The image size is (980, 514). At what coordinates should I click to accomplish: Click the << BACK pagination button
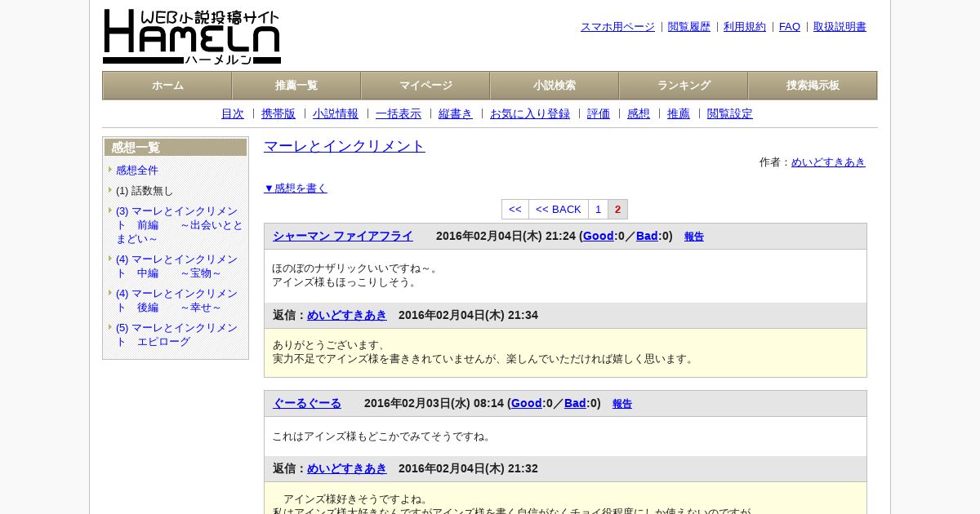click(559, 210)
